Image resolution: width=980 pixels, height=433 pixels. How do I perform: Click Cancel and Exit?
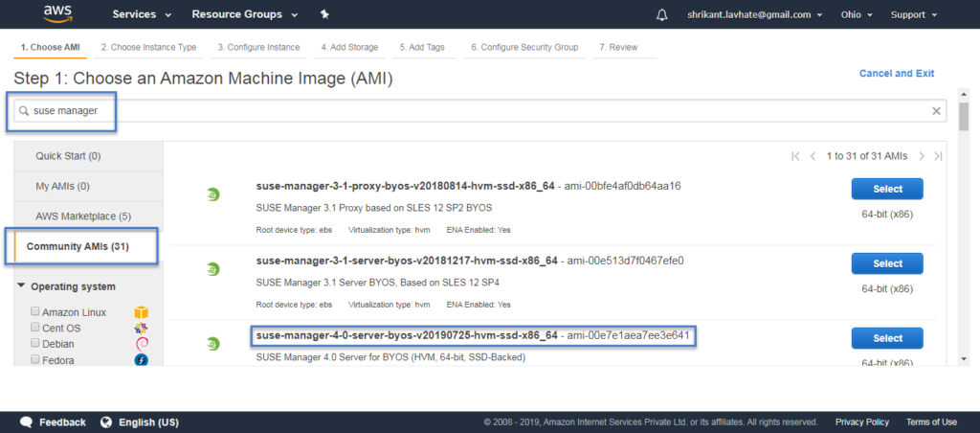click(896, 73)
